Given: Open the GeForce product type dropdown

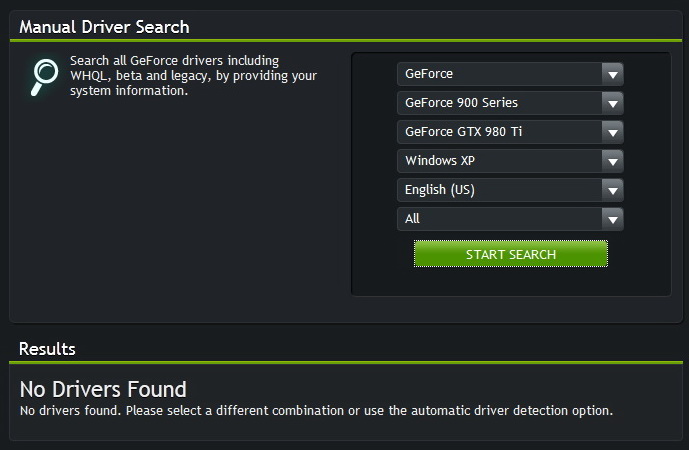Looking at the screenshot, I should [x=500, y=74].
